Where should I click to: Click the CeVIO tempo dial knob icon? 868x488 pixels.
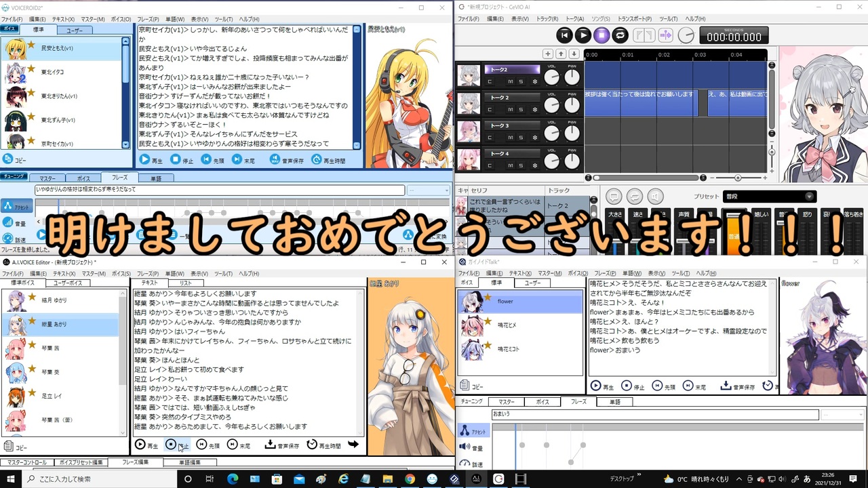(x=686, y=35)
